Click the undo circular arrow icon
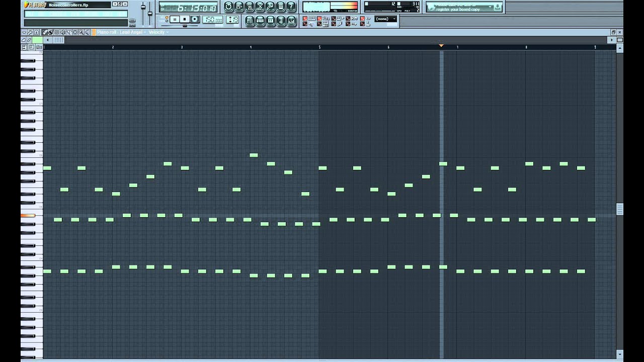Viewport: 644px width, 362px height. 228,7
